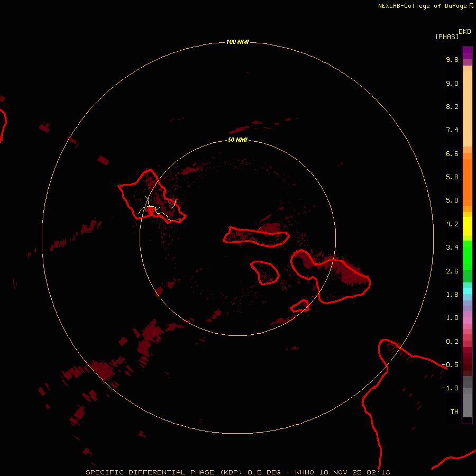The image size is (476, 476).
Task: Click the yellow segment of color bar
Action: [467, 226]
